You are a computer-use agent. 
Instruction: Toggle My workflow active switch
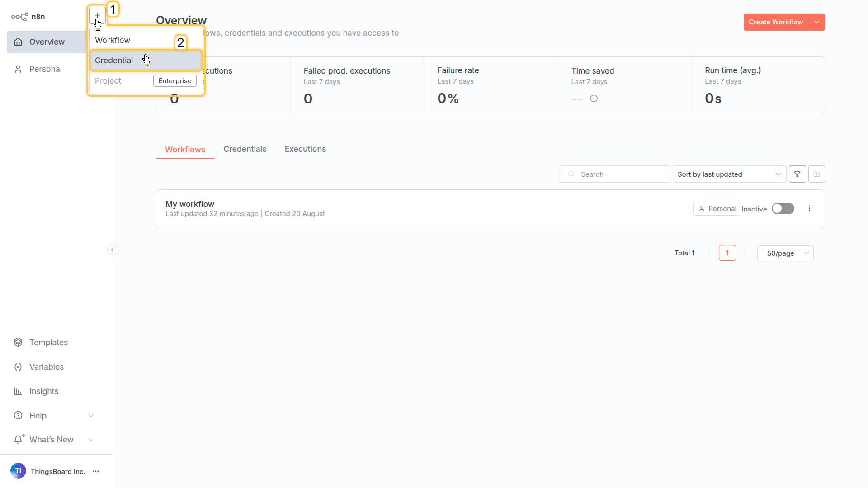point(783,208)
